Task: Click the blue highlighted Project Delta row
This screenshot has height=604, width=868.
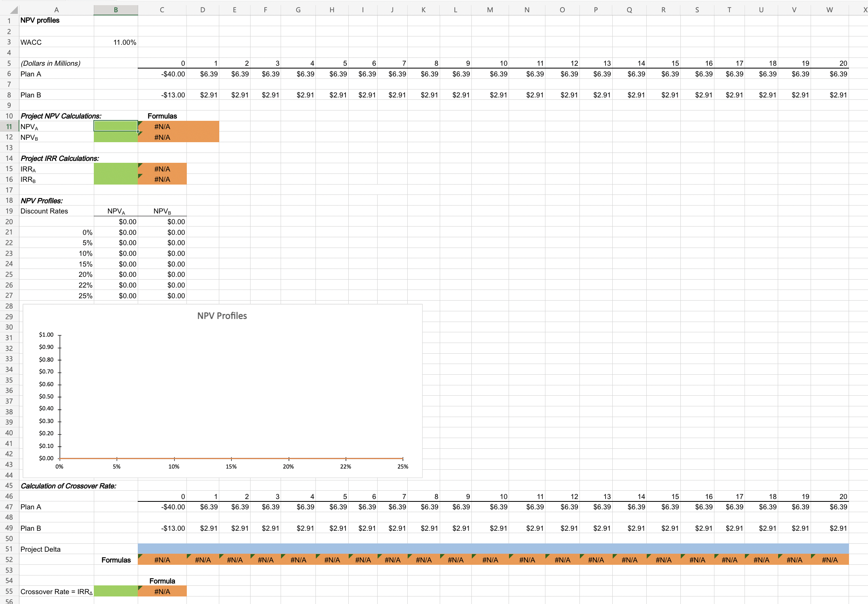Action: tap(475, 549)
